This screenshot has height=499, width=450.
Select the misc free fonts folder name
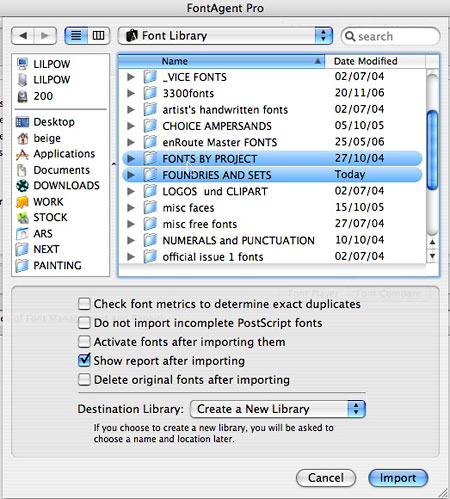[x=200, y=224]
